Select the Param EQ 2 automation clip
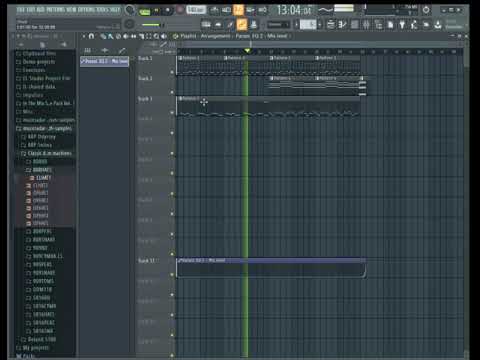 tap(271, 268)
